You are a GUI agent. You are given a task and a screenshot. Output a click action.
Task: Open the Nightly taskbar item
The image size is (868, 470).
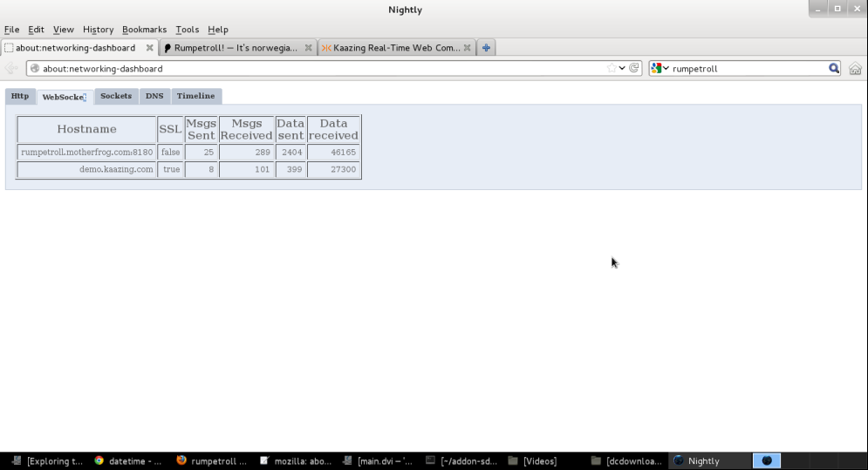point(710,461)
